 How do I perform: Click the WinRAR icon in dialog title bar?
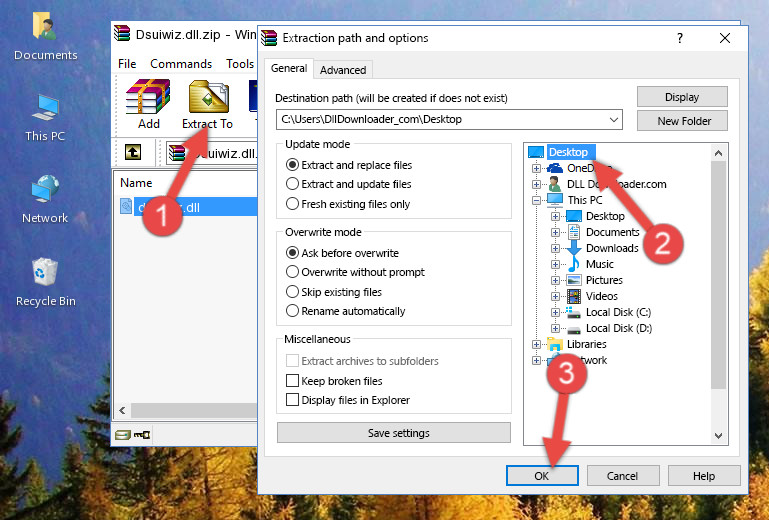[x=269, y=38]
